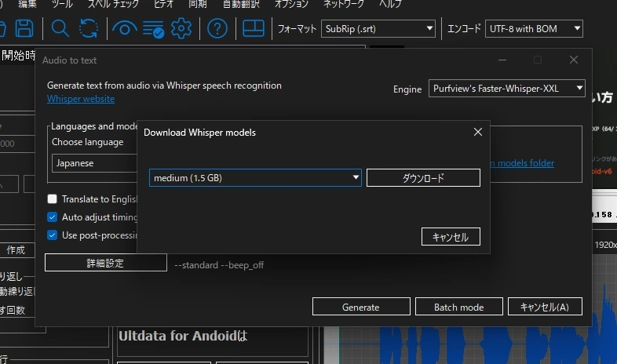
Task: Open the Japanese language dropdown
Action: [94, 163]
